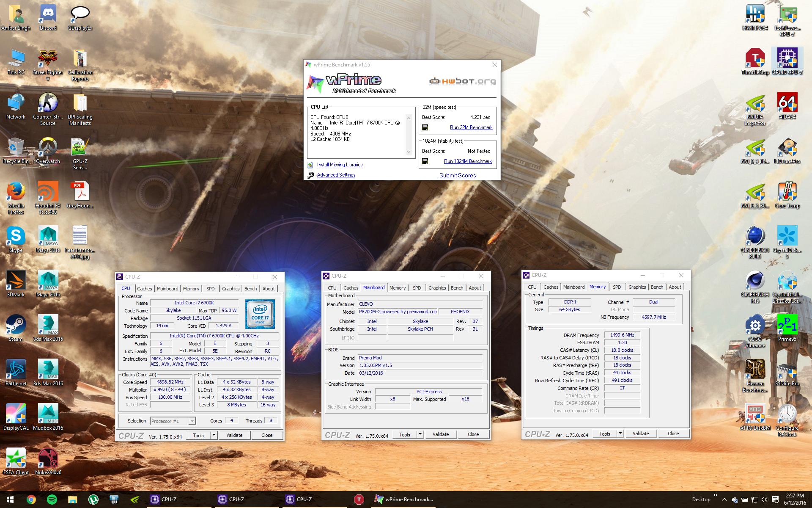Open the AIDA64 desktop shortcut
Screen dimensions: 812x508
(787, 106)
